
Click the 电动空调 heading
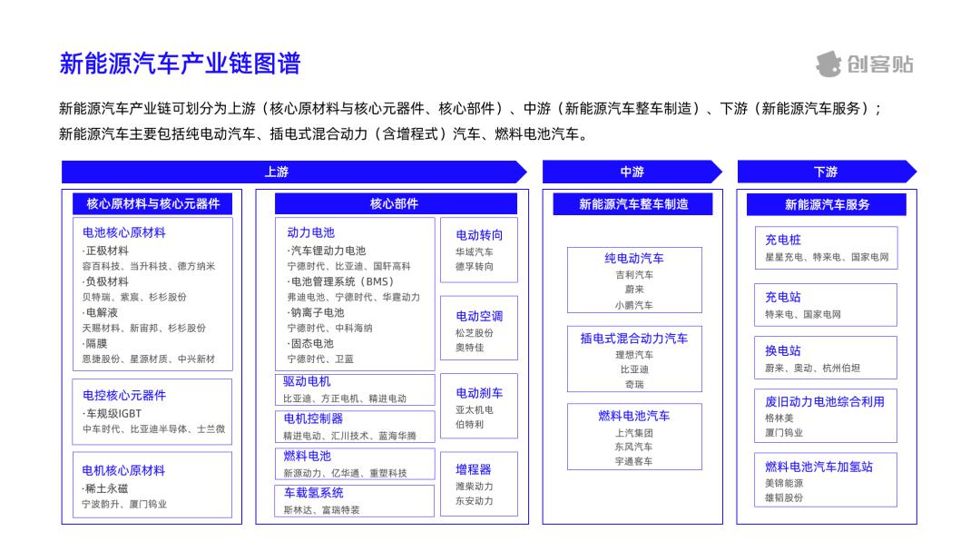(x=479, y=316)
